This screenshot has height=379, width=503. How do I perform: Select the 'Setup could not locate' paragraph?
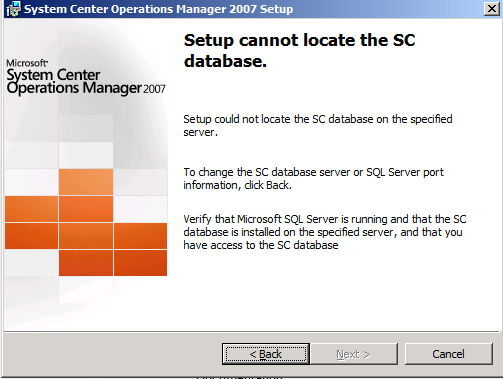click(x=318, y=126)
